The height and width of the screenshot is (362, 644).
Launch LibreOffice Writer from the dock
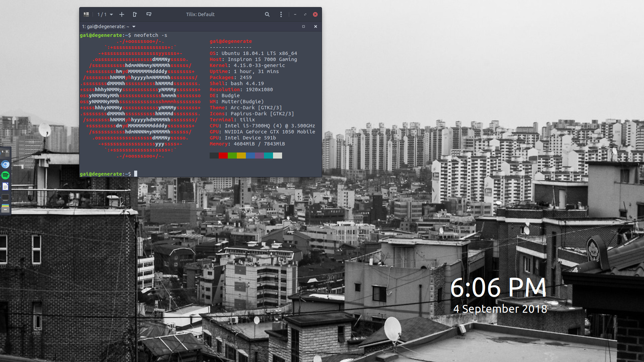[5, 186]
